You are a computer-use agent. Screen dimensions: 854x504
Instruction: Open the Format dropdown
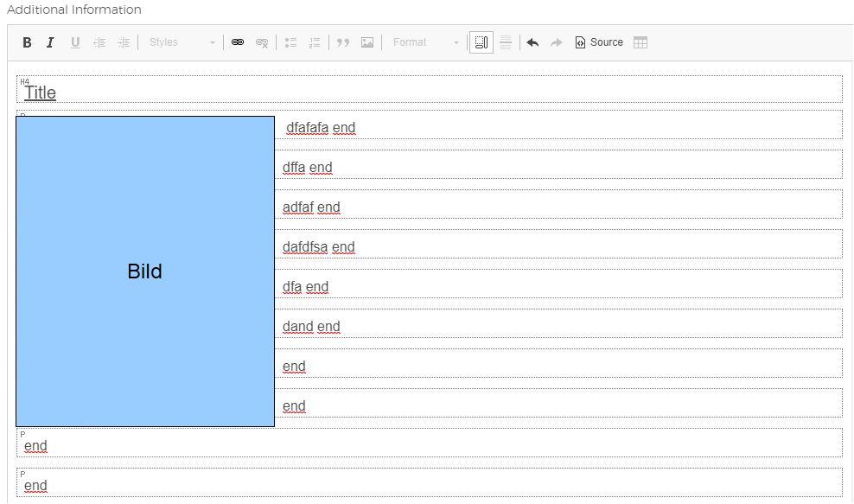(x=425, y=42)
